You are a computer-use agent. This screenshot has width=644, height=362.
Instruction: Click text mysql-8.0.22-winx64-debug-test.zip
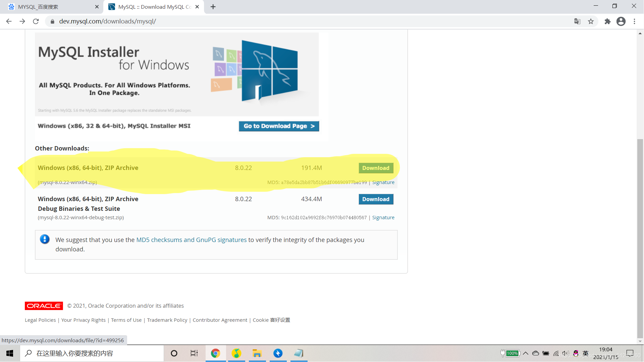click(x=81, y=218)
